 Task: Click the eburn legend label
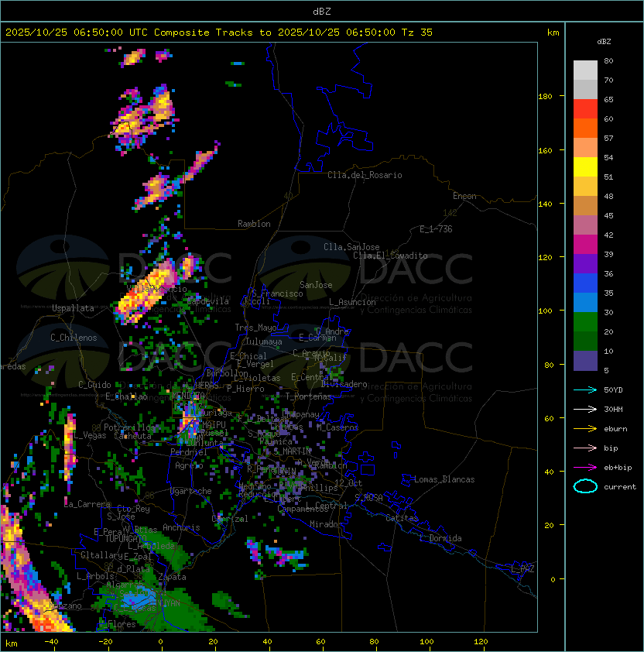tap(615, 429)
